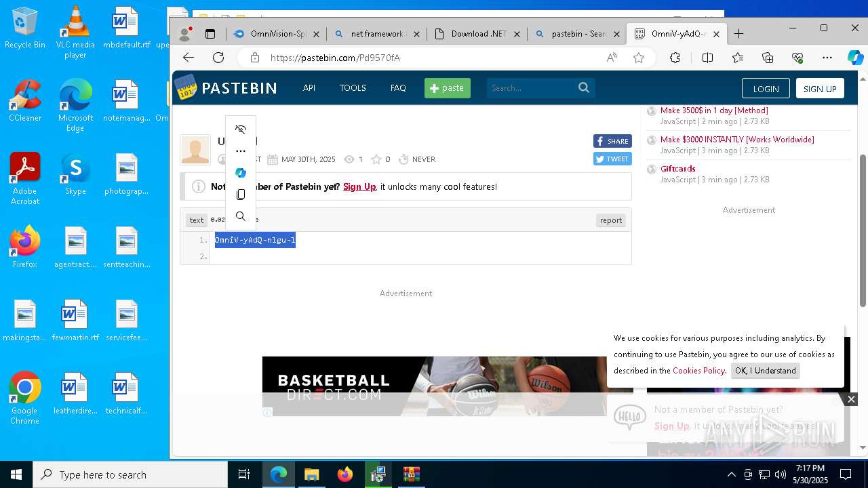This screenshot has width=868, height=488.
Task: Open Edge Favorites list icon
Action: (738, 58)
